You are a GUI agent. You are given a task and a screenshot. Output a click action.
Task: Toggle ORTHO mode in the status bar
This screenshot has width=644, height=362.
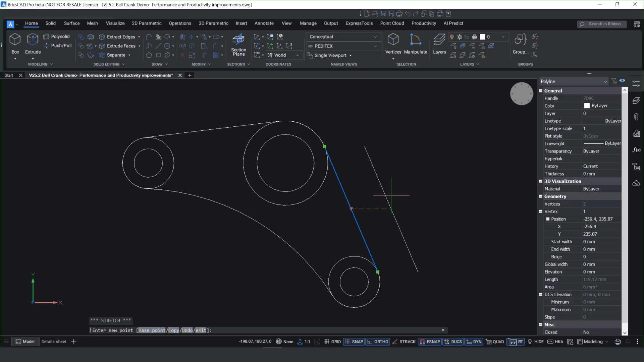378,342
